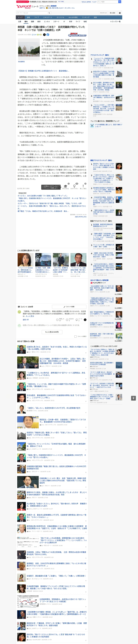138x644 pixels.
Task: Open the 購入履歴 link
Action: tap(112, 13)
